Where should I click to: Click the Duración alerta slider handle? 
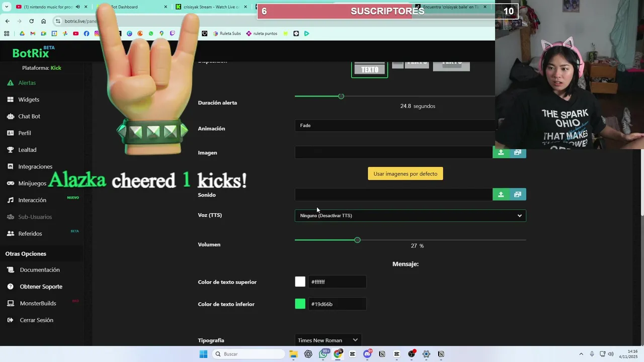pyautogui.click(x=341, y=96)
